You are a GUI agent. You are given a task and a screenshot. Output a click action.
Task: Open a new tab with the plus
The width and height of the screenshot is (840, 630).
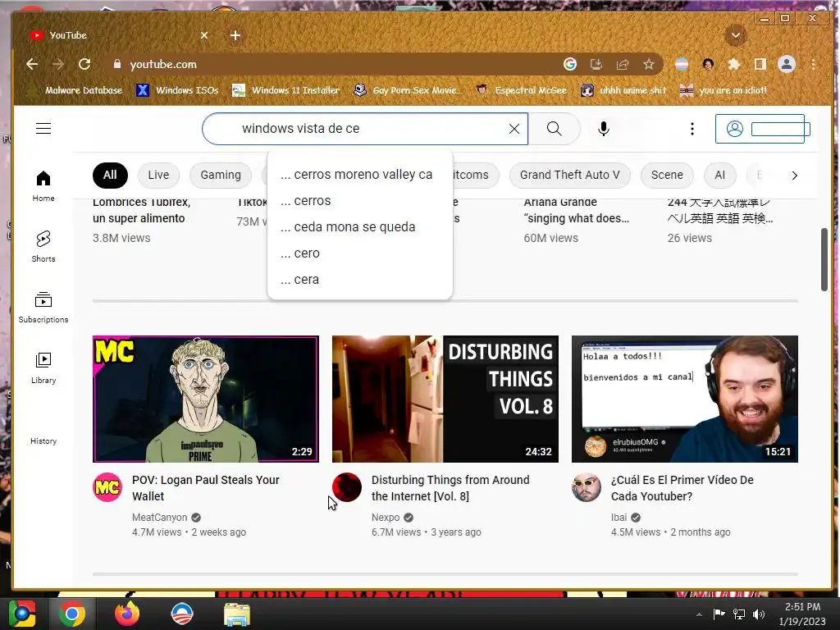(x=235, y=35)
